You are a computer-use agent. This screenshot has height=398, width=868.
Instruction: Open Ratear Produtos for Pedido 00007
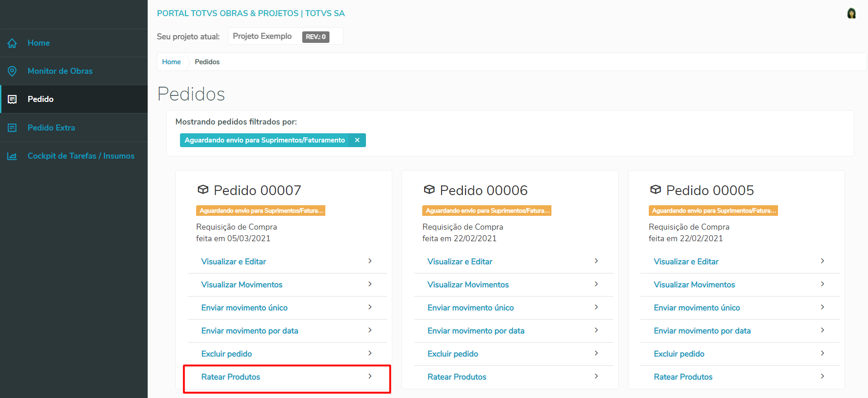point(231,377)
